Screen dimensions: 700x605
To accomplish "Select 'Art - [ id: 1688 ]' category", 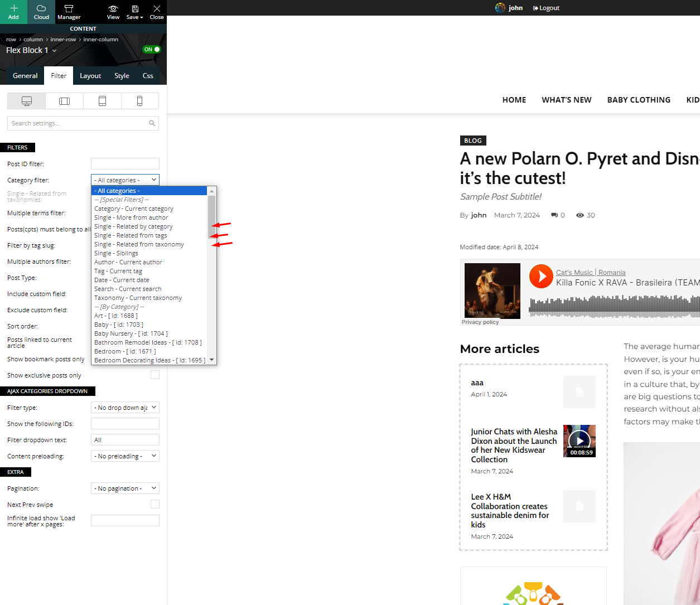I will [x=149, y=316].
